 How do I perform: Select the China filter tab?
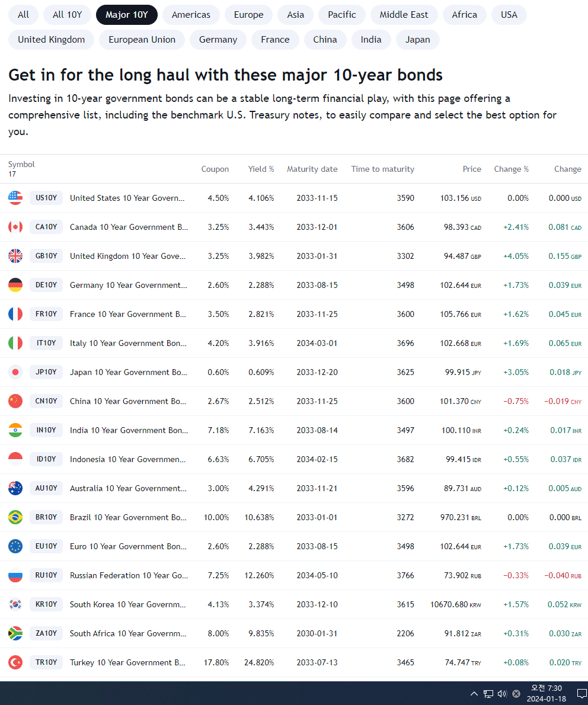coord(325,40)
